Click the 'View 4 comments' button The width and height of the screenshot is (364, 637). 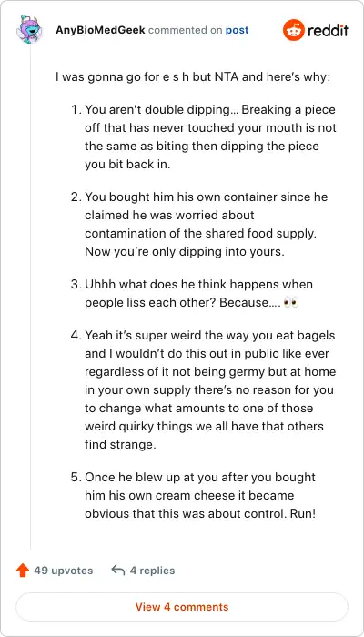click(182, 607)
